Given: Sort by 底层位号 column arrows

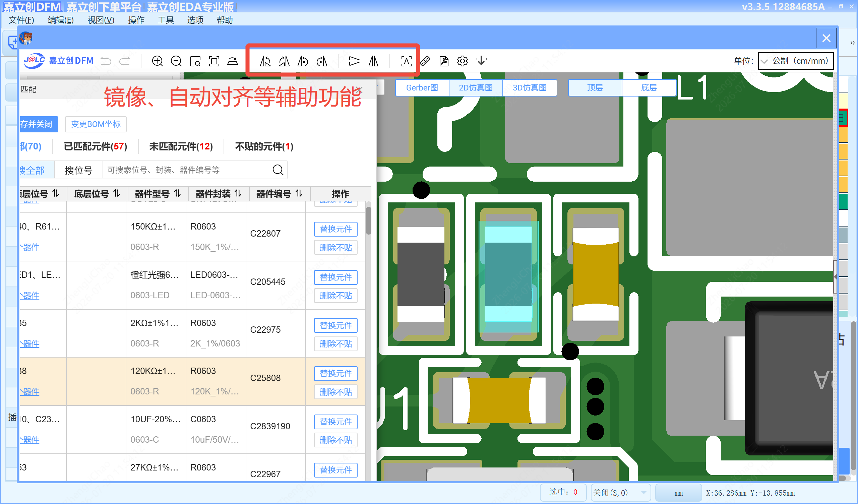Looking at the screenshot, I should 117,193.
